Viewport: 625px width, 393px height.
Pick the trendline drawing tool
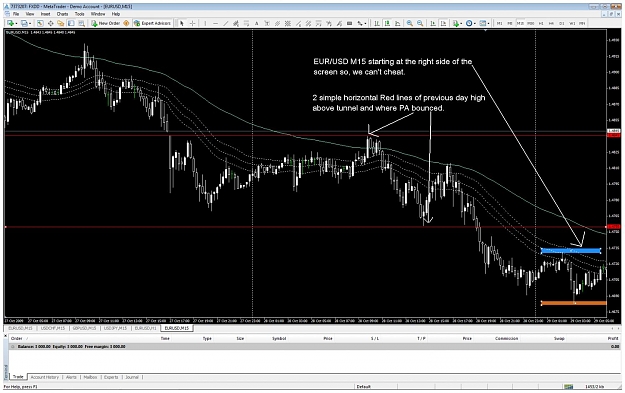tap(226, 23)
